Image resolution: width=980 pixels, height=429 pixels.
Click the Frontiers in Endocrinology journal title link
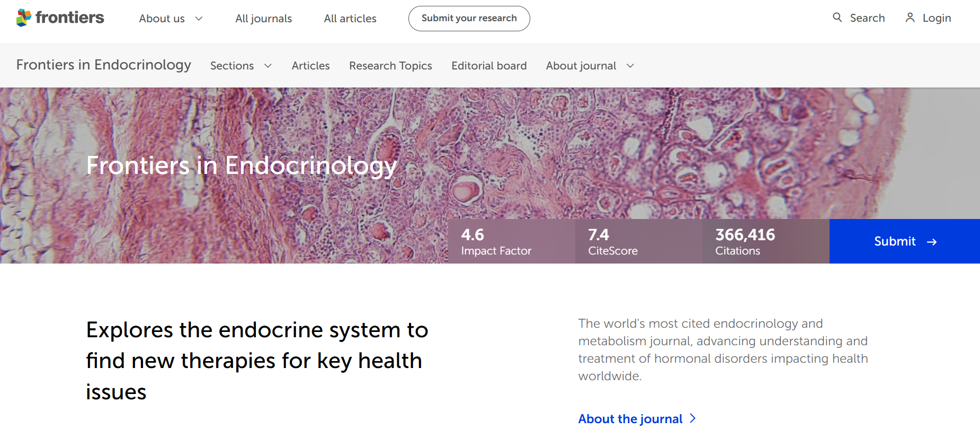coord(103,65)
